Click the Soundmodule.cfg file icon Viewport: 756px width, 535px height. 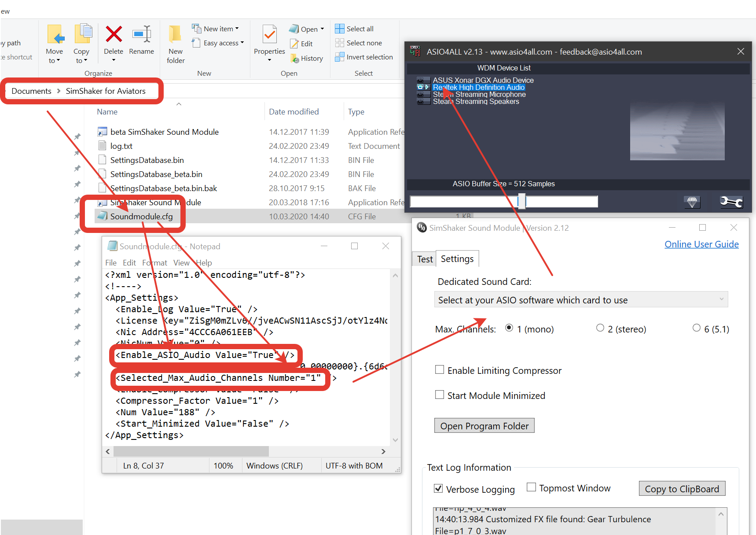(x=103, y=216)
